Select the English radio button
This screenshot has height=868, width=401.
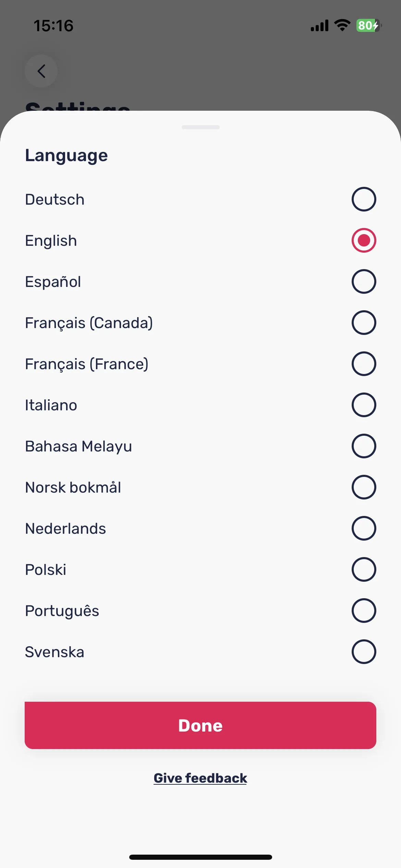click(x=364, y=240)
